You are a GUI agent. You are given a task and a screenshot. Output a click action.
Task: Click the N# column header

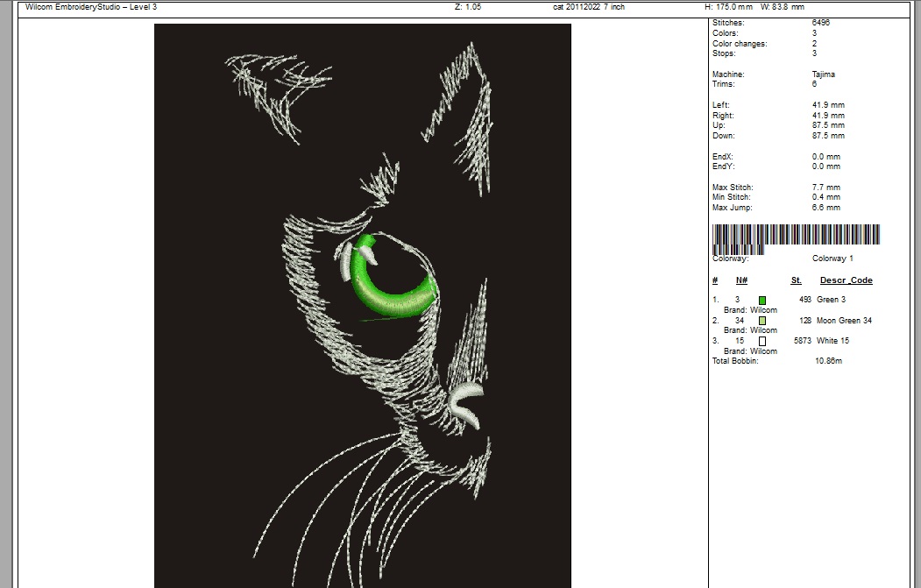[x=741, y=280]
